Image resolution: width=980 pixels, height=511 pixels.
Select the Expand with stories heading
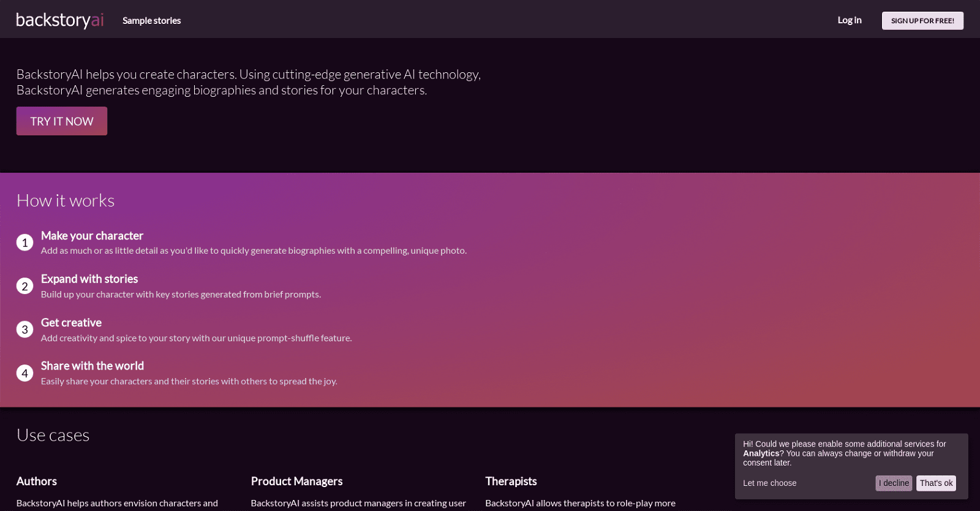[x=89, y=279]
